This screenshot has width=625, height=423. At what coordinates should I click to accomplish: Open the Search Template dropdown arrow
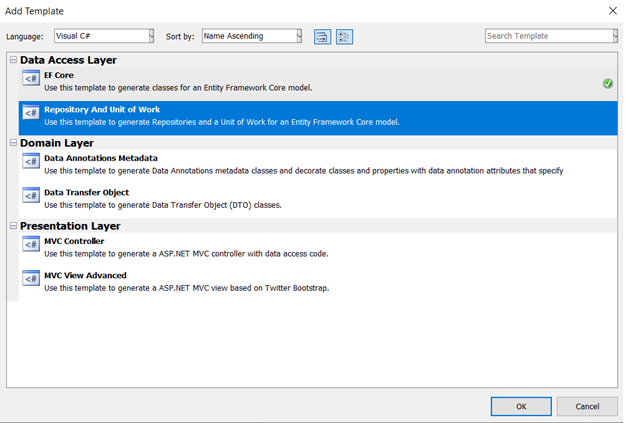(x=615, y=37)
